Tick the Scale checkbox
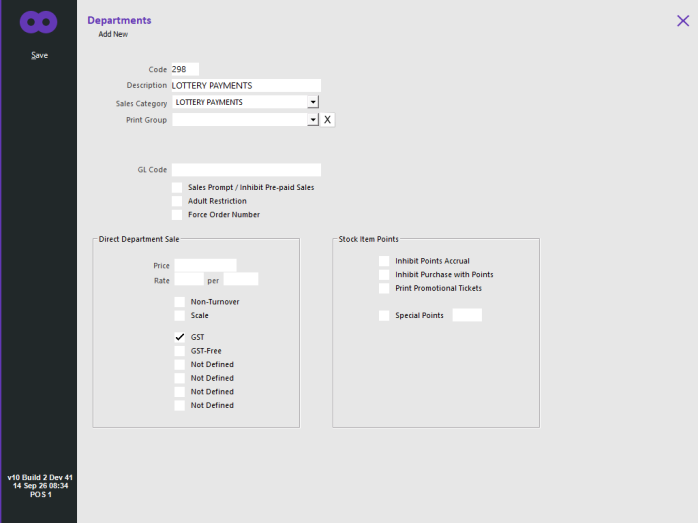Screen dimensions: 698x524 (180, 315)
